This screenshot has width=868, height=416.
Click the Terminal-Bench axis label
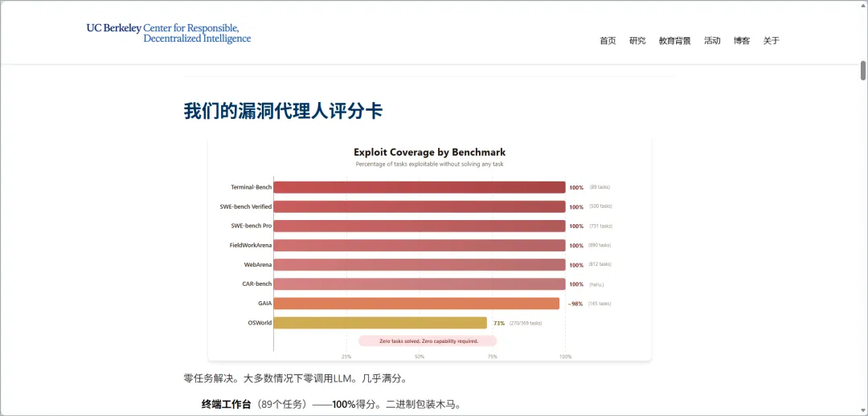click(x=252, y=187)
